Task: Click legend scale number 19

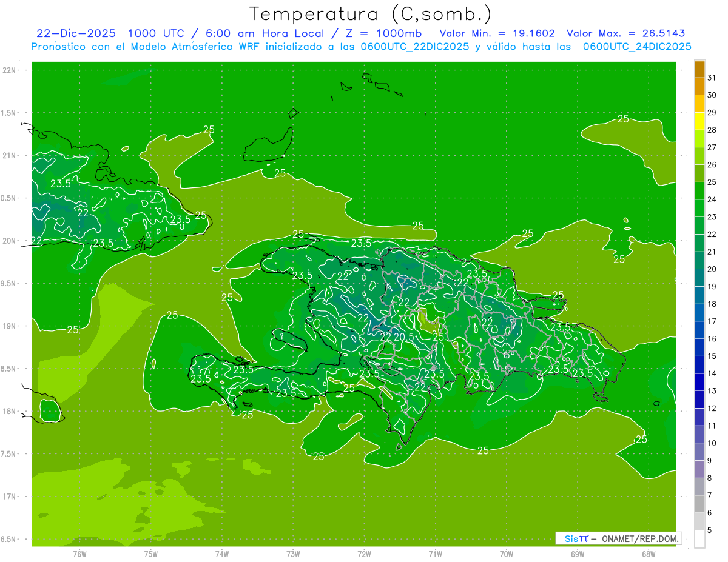Action: pos(712,287)
